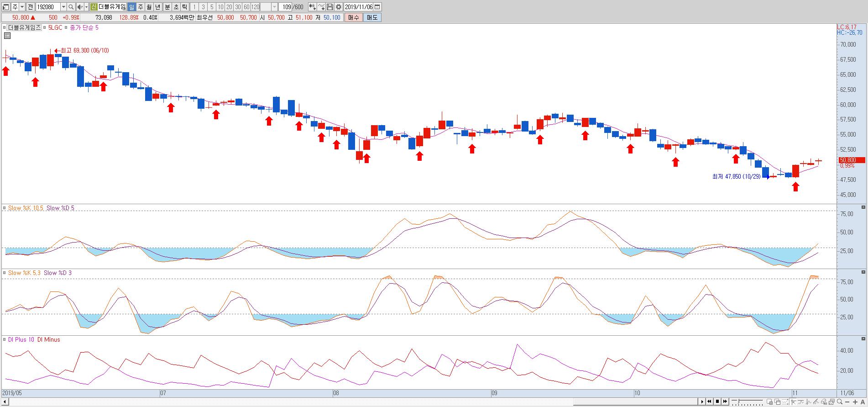868x407 pixels.
Task: Click the Slow %K 10,5 indicator label
Action: pos(26,208)
